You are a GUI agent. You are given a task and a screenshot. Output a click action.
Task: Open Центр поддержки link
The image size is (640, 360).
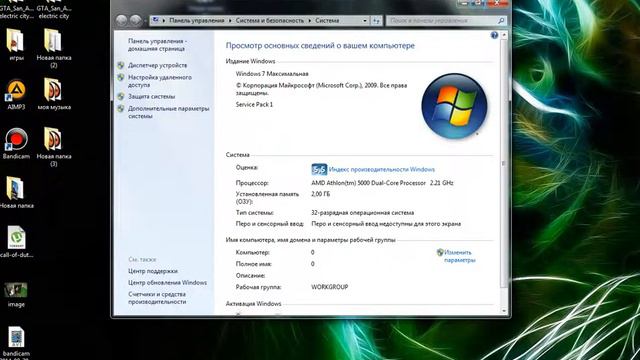(x=153, y=271)
